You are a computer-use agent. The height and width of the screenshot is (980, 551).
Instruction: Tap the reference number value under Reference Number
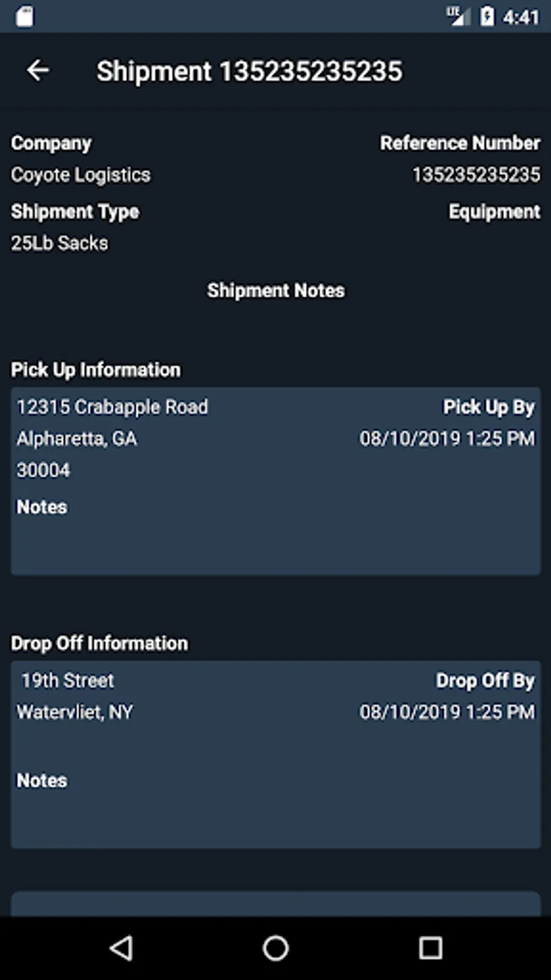[x=476, y=175]
